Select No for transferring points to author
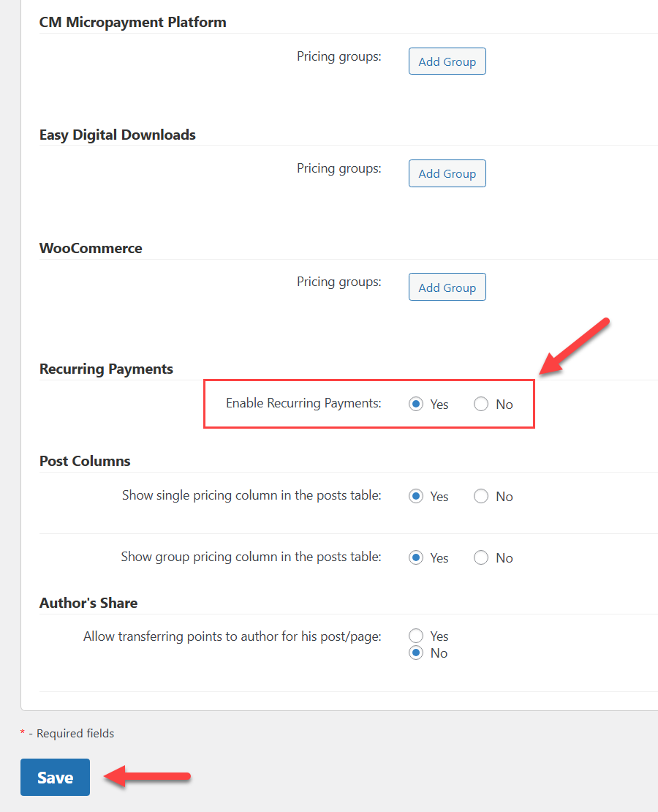 click(x=416, y=653)
